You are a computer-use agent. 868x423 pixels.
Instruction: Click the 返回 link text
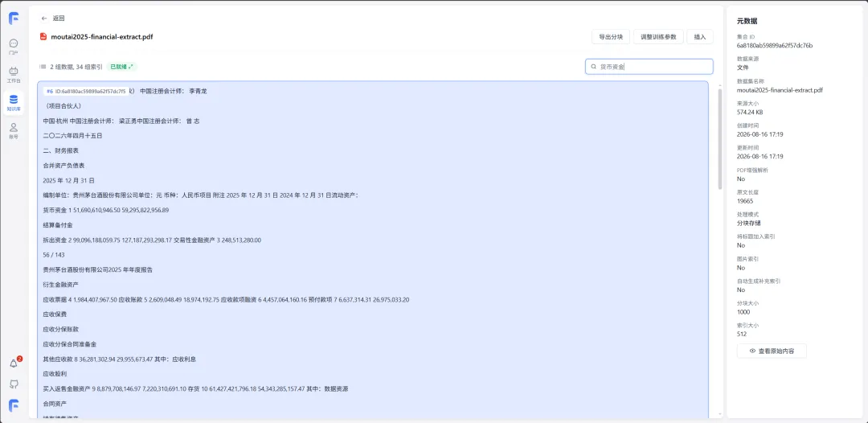[59, 18]
